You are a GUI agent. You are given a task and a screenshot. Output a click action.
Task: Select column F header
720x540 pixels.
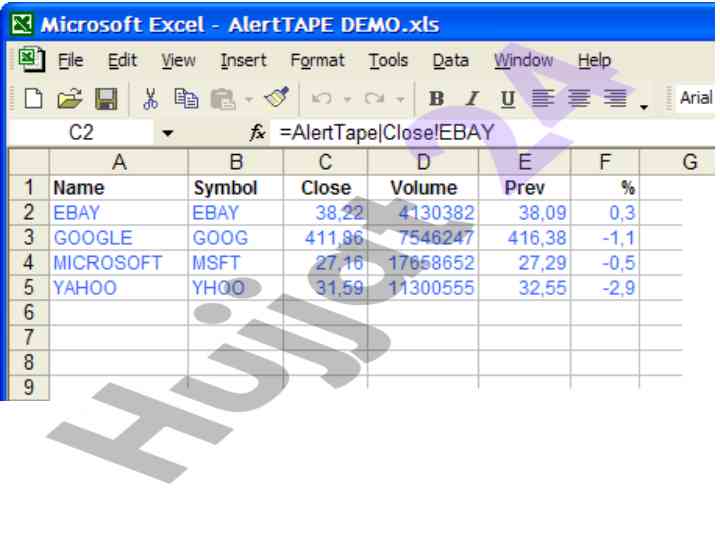605,162
